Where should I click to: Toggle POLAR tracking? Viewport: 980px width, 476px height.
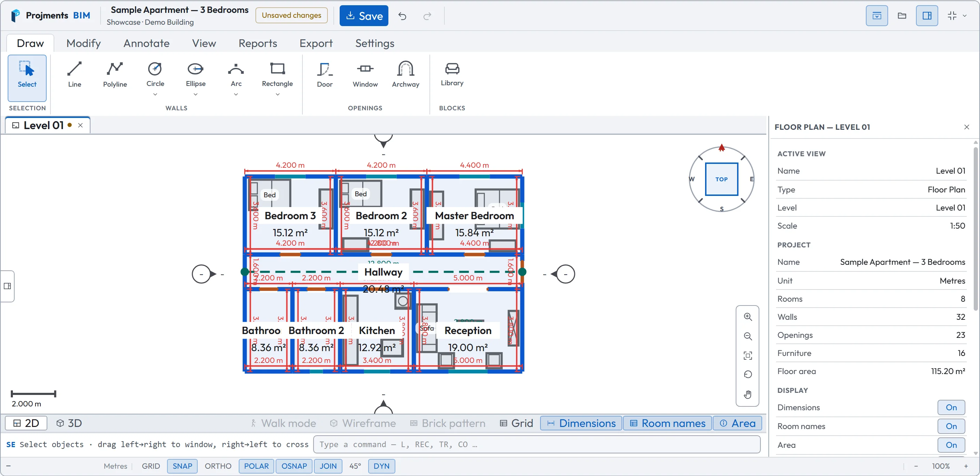(256, 466)
